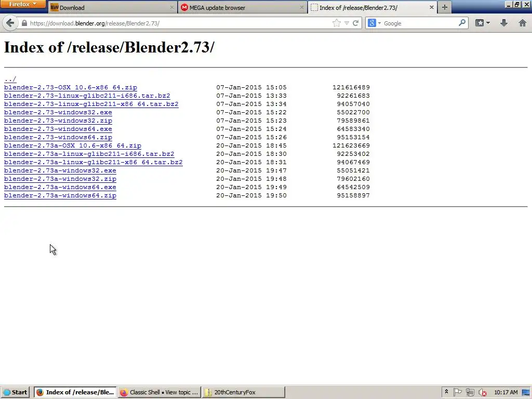
Task: Download blender-2.73a-windows32.zip
Action: [x=60, y=179]
